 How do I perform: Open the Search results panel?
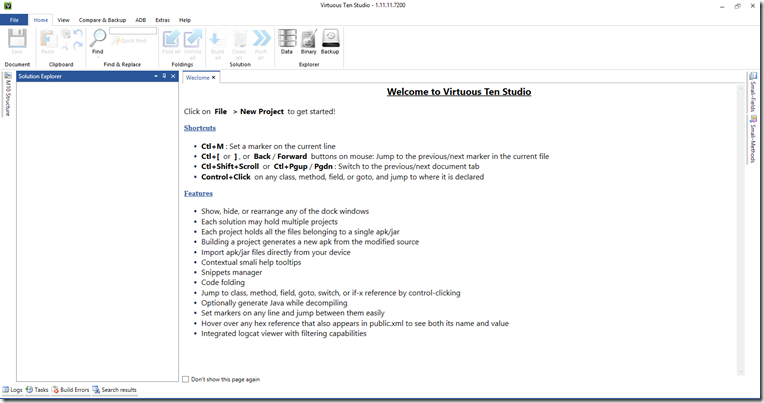115,390
